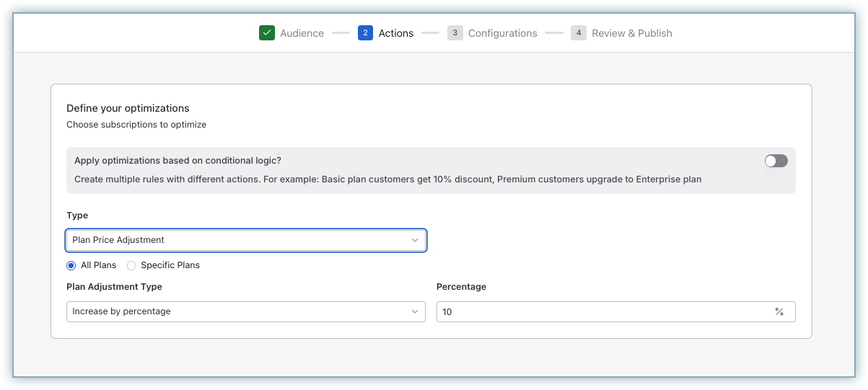Click the 'Choose subscriptions to optimize' text
This screenshot has height=390, width=868.
coord(136,125)
